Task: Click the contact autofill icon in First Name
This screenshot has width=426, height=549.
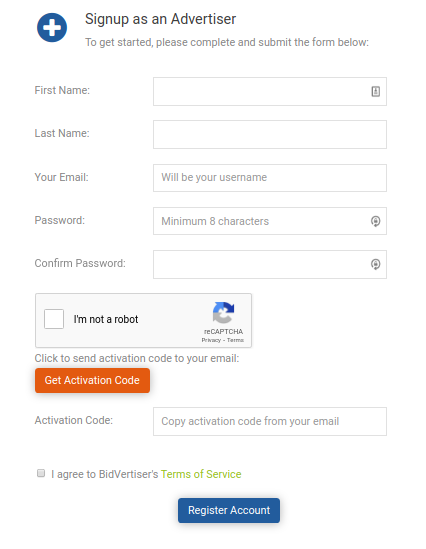Action: [x=376, y=92]
